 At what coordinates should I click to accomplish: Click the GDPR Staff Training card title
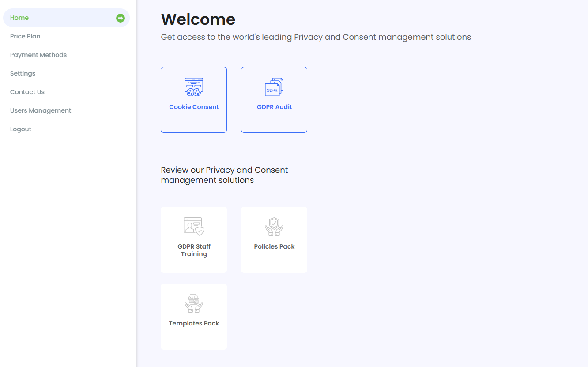click(x=194, y=250)
